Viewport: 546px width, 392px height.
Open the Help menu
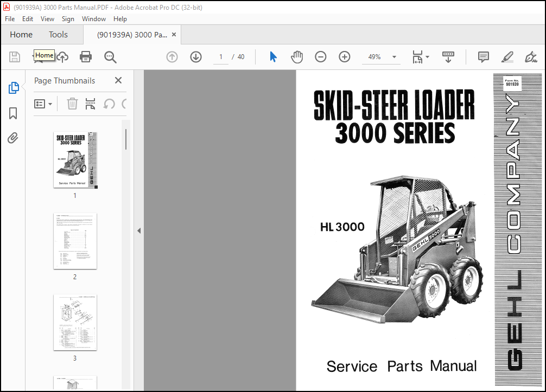click(120, 19)
